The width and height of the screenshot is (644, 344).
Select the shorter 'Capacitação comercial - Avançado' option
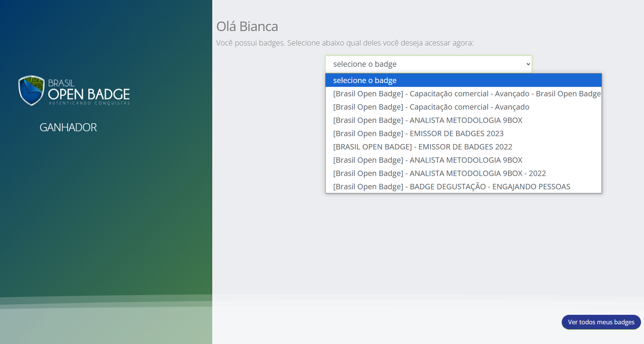(463, 107)
